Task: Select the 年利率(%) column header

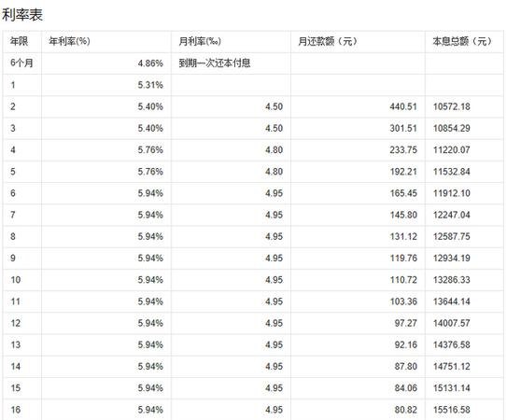Action: (x=69, y=41)
